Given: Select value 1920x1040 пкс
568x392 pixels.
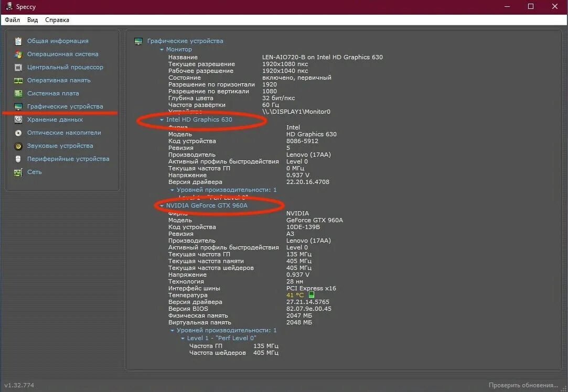Looking at the screenshot, I should pos(285,71).
